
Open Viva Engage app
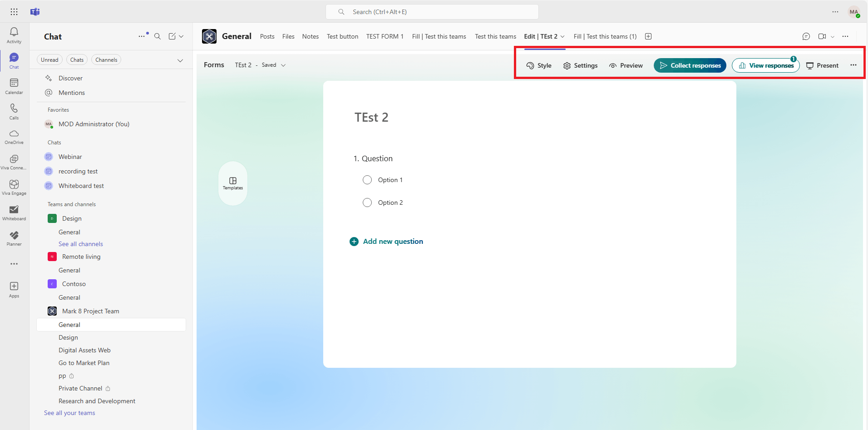[x=14, y=188]
